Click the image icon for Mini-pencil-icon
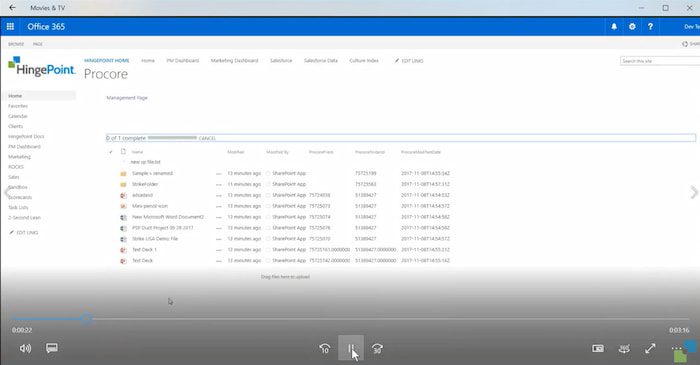 [123, 206]
